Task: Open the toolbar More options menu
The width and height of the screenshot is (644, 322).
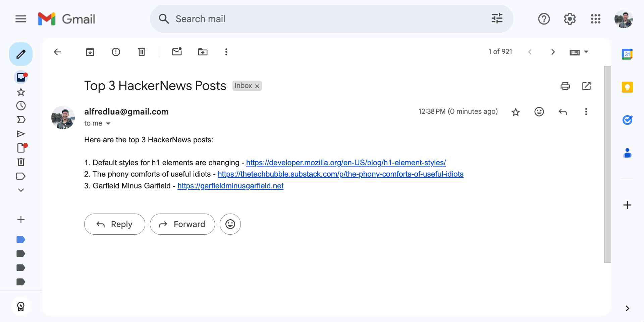Action: (x=226, y=52)
